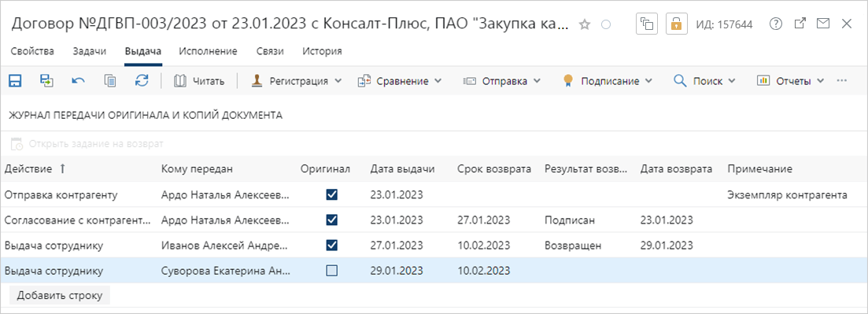Open document with the Читать button

(199, 81)
